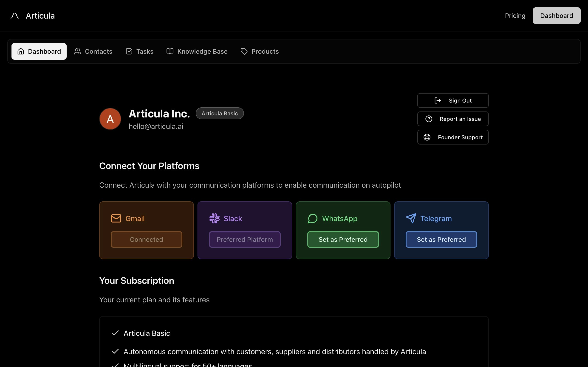Image resolution: width=588 pixels, height=367 pixels.
Task: Open the Knowledge Base book icon
Action: [169, 51]
